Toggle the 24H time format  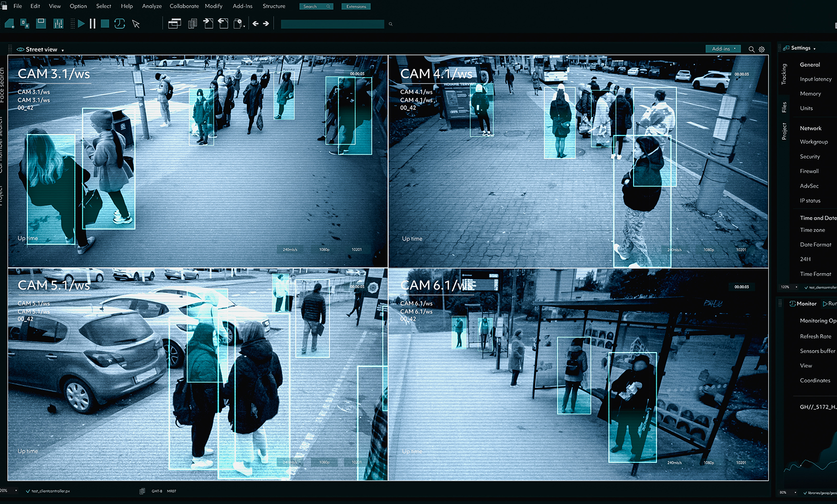point(805,259)
